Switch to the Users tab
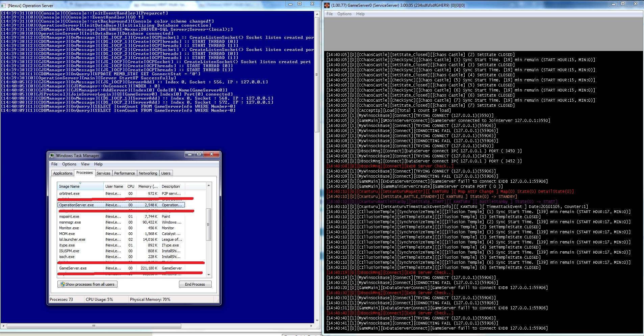 [166, 173]
